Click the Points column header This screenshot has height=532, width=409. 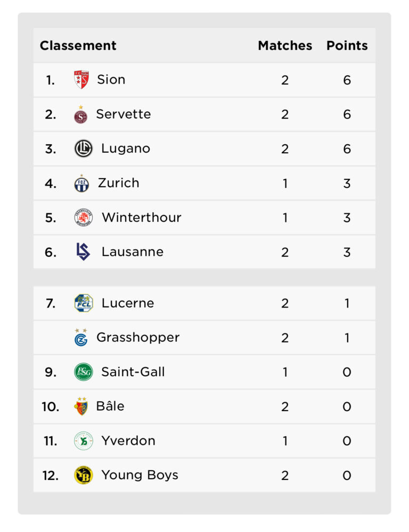347,45
